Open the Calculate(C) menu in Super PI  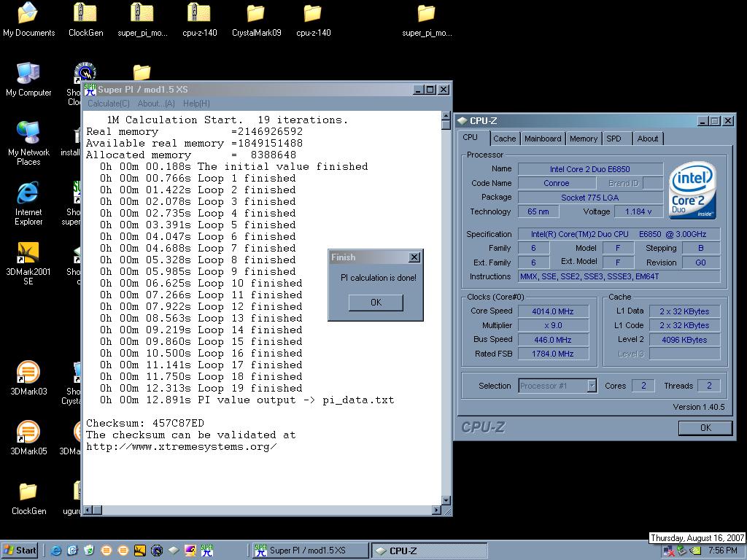pyautogui.click(x=108, y=104)
